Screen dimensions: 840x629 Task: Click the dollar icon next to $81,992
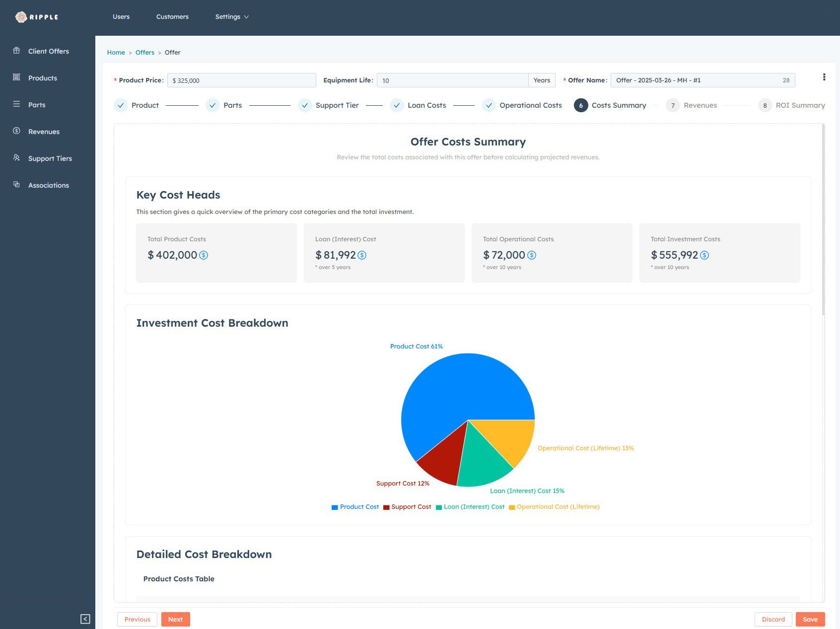coord(362,255)
